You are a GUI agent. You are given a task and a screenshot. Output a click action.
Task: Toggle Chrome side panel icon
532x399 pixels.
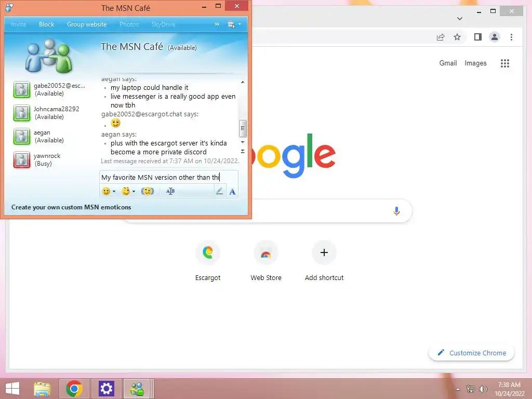click(478, 37)
